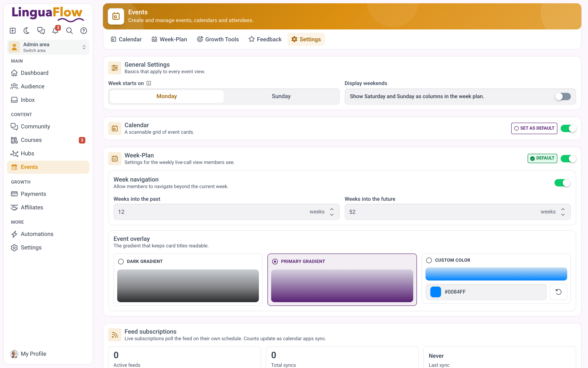Open help question mark icon
Image resolution: width=588 pixels, height=368 pixels.
pos(84,31)
